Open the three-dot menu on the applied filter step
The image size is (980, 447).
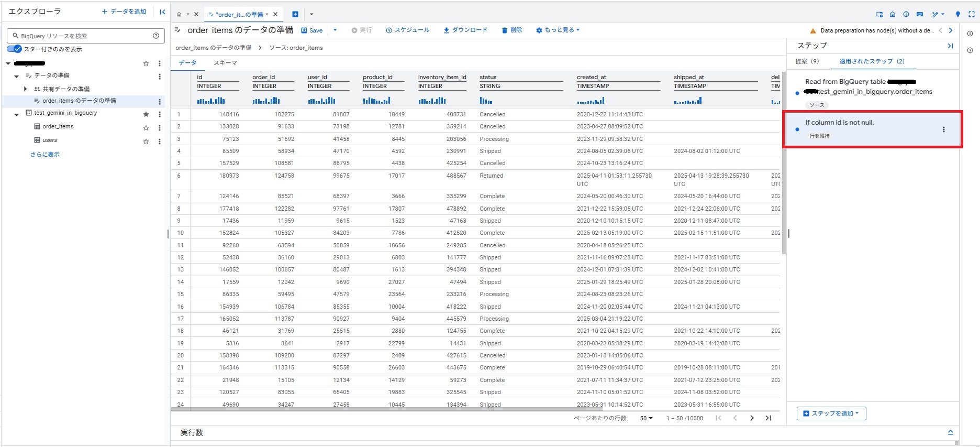[944, 129]
